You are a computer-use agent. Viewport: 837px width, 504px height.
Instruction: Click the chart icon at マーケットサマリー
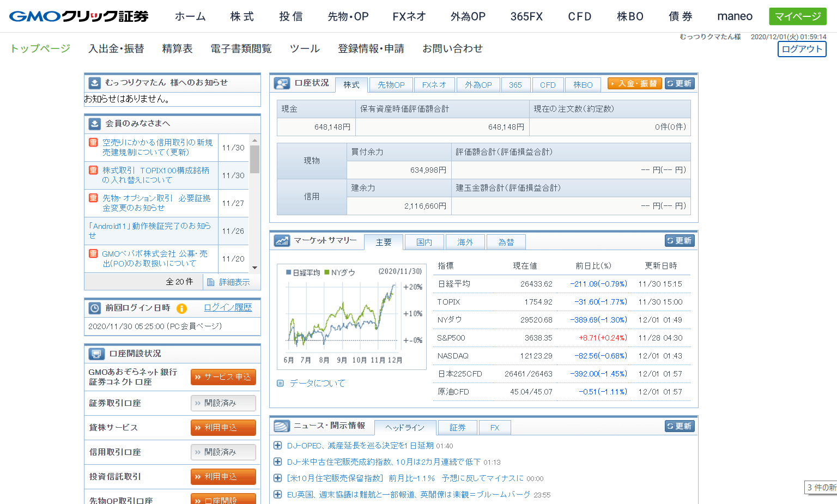coord(282,240)
